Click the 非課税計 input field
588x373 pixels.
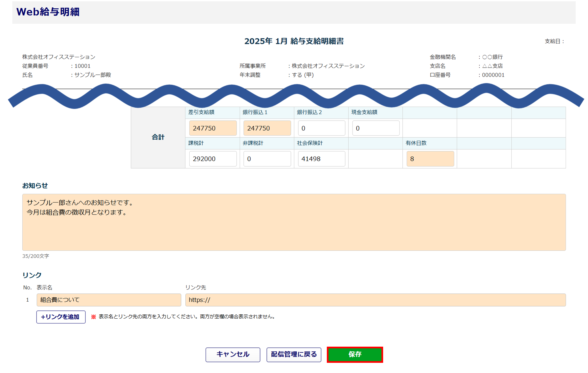coord(267,159)
